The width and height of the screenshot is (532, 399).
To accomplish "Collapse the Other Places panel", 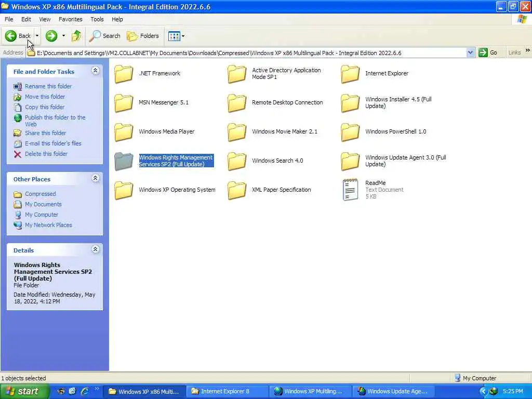I will pos(96,178).
